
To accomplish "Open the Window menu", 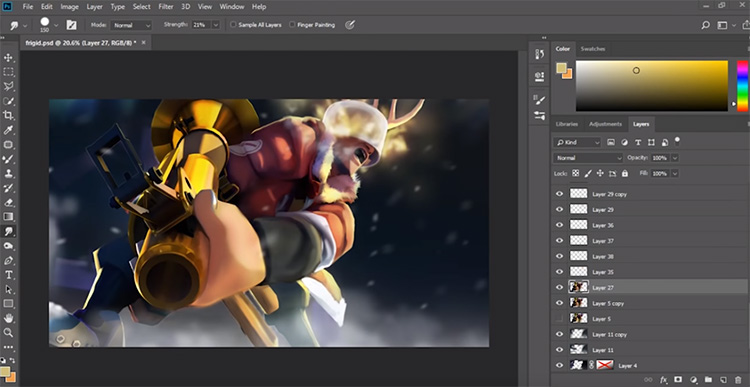I will (231, 7).
